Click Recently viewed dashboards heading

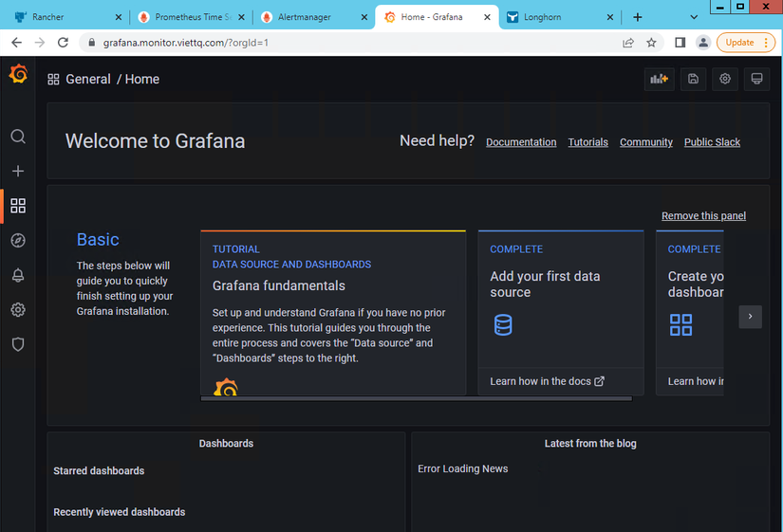(x=120, y=512)
